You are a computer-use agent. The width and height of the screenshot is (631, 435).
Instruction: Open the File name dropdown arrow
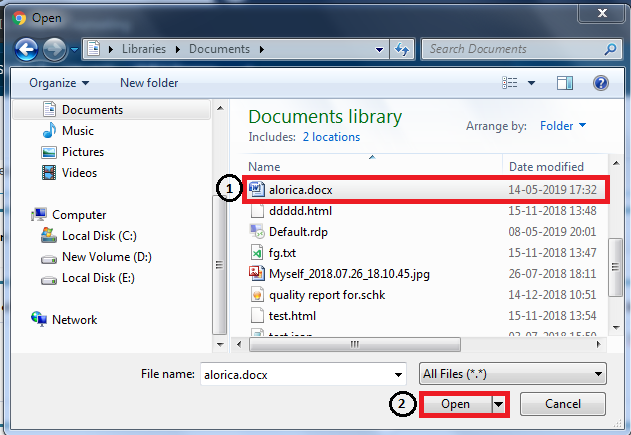pos(398,375)
